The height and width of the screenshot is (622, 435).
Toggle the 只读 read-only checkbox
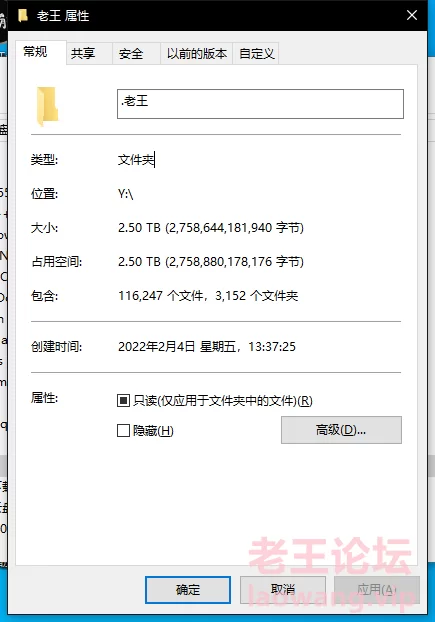(x=123, y=400)
